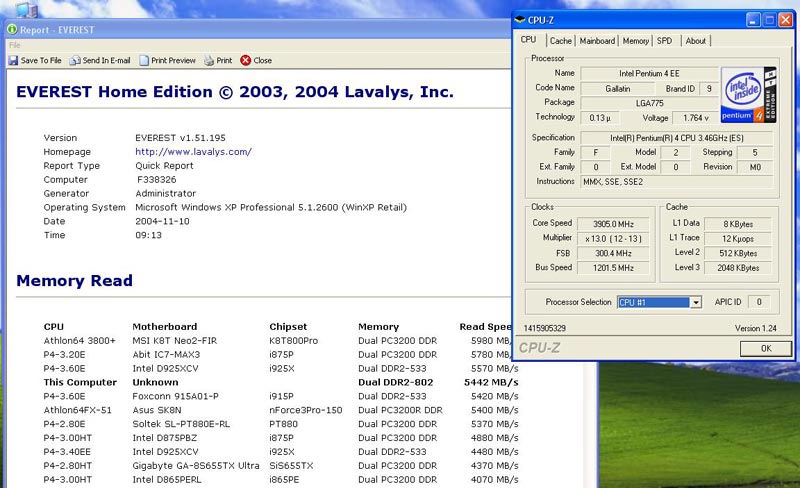Image resolution: width=800 pixels, height=488 pixels.
Task: Click the Multiplier value x 13.0 (12 - 13)
Action: tap(613, 238)
